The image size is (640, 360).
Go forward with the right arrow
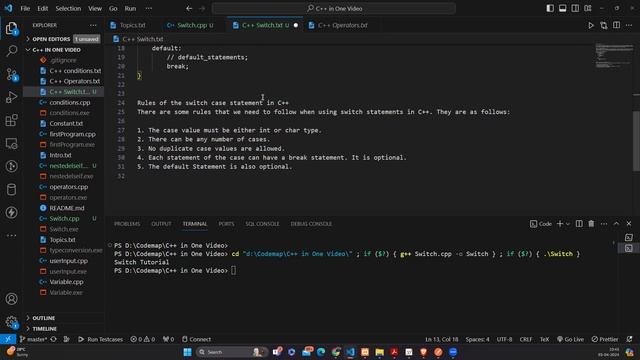202,8
